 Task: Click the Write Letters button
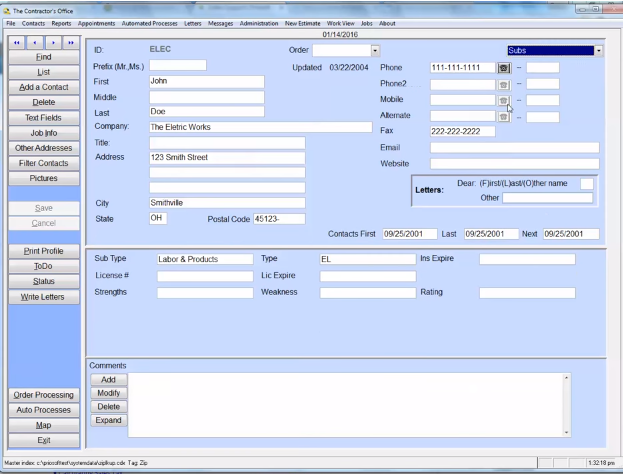[x=44, y=297]
